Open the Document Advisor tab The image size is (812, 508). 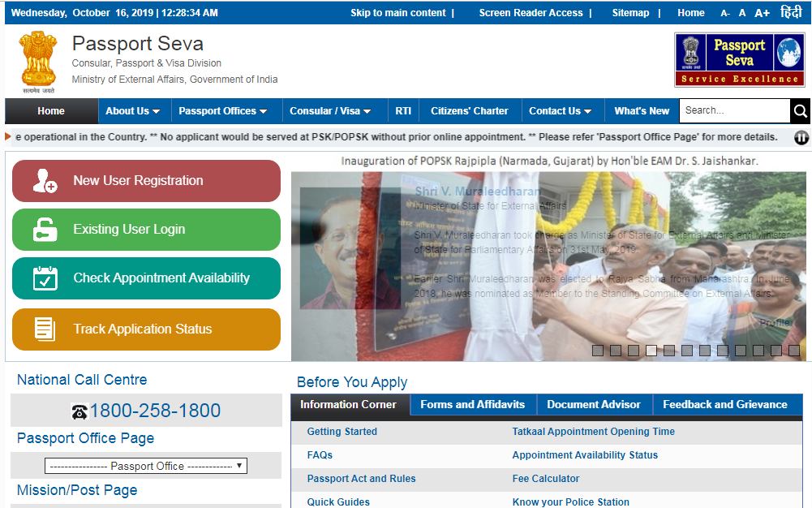tap(594, 404)
